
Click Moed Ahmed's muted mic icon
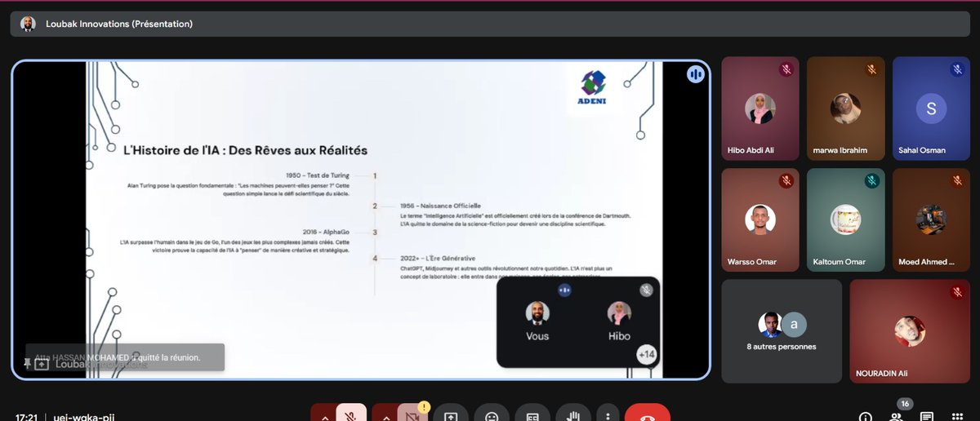(x=956, y=181)
